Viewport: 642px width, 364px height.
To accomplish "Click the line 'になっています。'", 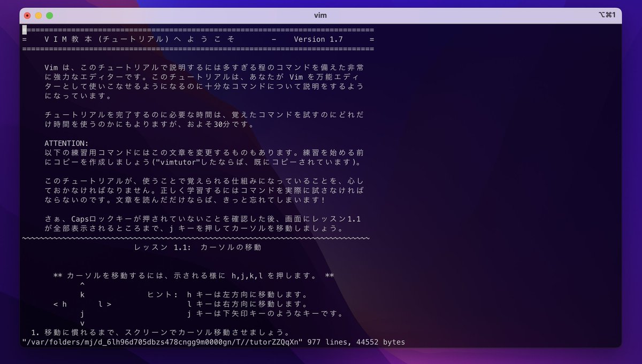I will coord(78,96).
